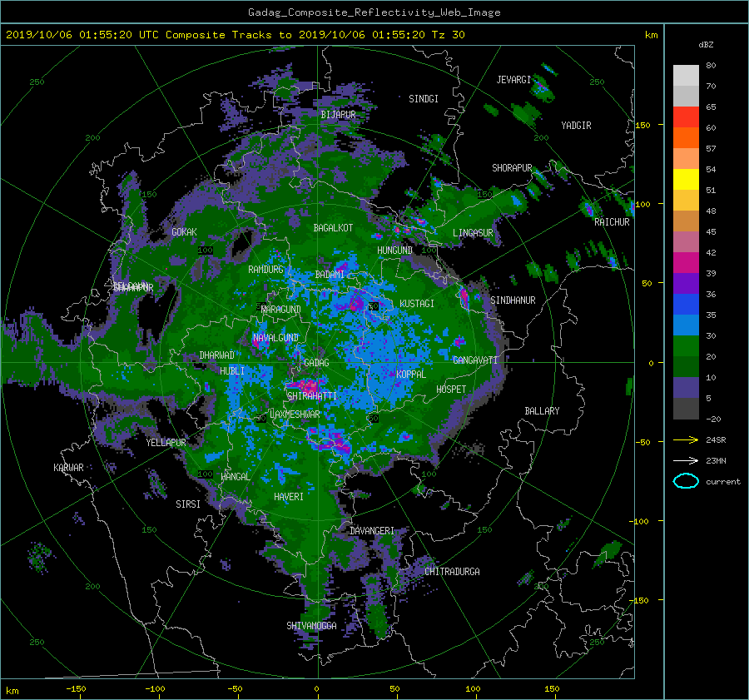This screenshot has width=749, height=700.
Task: Click the NAVALGUND city label
Action: (x=275, y=338)
